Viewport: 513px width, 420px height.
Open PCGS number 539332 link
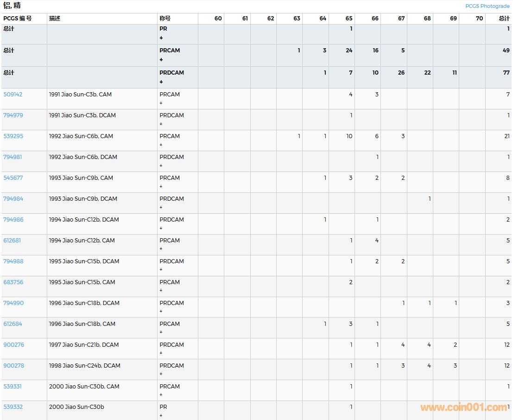coord(13,407)
